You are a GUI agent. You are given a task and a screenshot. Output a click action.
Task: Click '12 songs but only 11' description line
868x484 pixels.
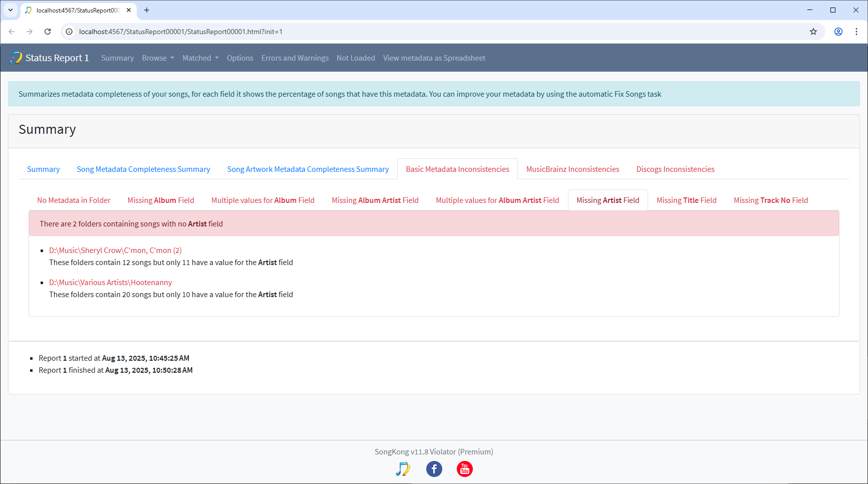click(171, 263)
